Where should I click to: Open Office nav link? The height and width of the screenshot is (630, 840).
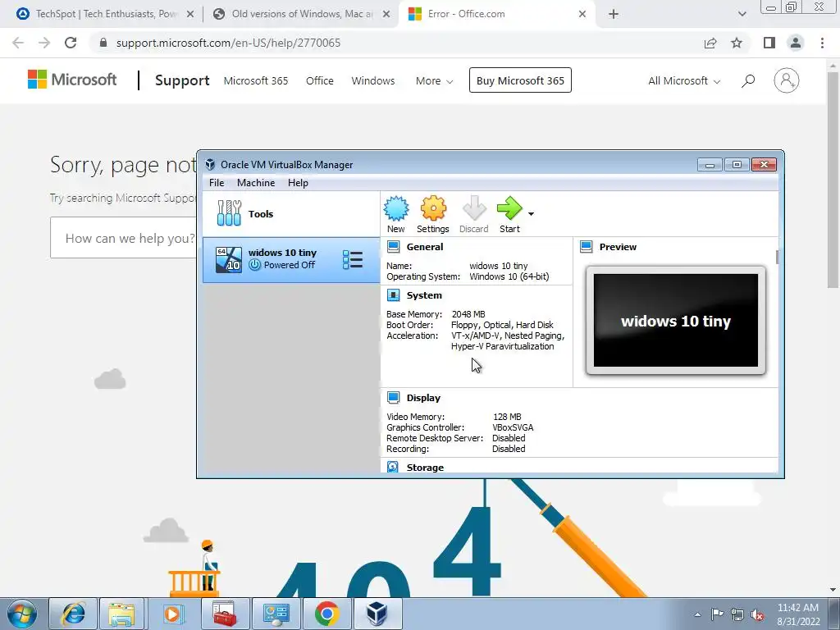tap(320, 80)
